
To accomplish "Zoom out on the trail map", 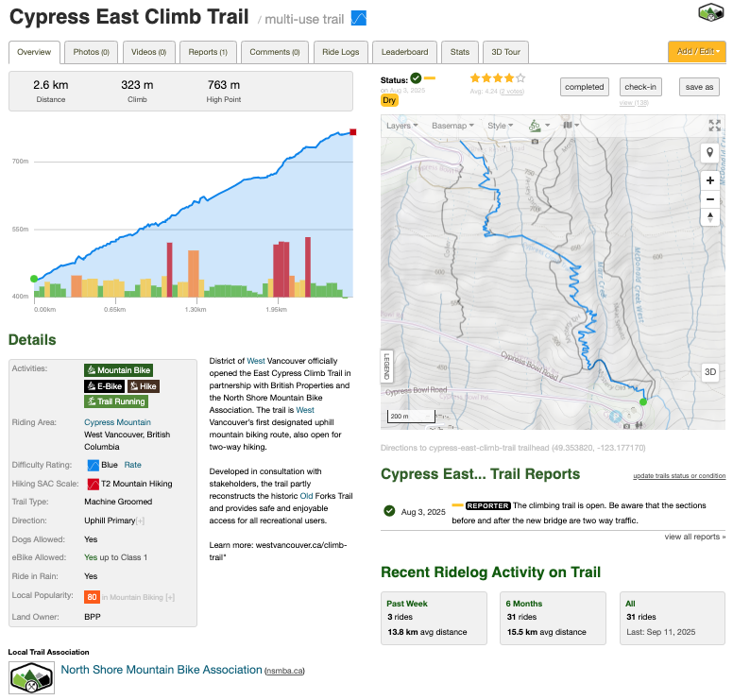I will tap(709, 199).
